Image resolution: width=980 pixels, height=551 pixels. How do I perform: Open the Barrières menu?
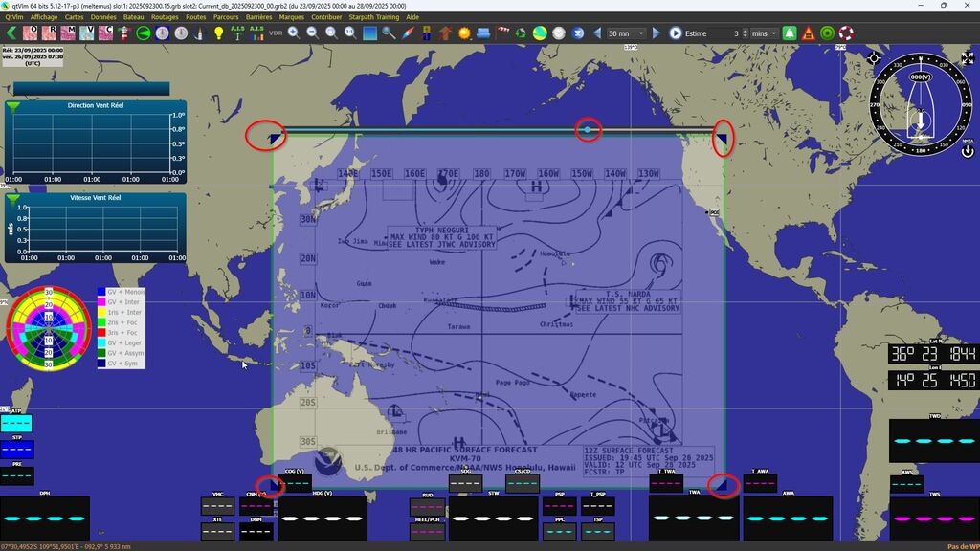pyautogui.click(x=258, y=17)
